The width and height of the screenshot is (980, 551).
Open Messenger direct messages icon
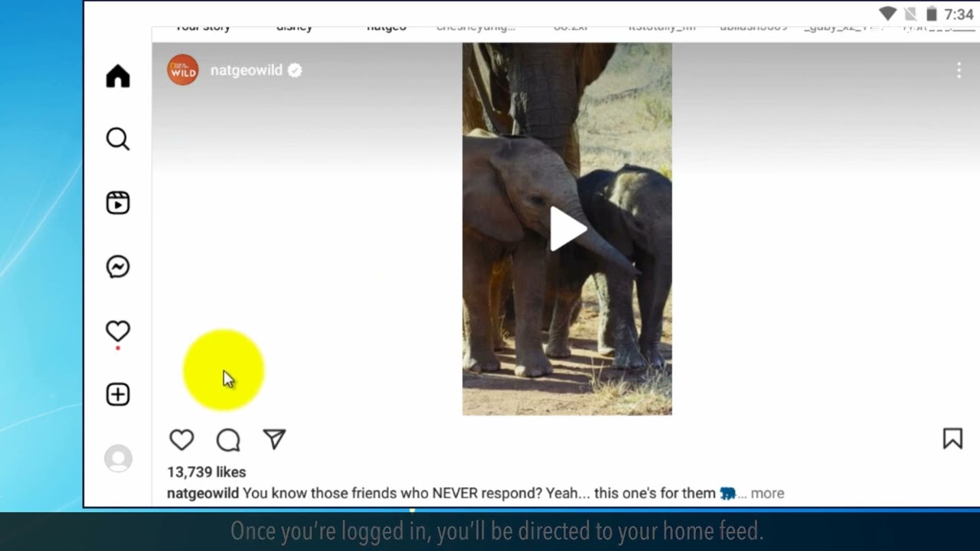[118, 266]
